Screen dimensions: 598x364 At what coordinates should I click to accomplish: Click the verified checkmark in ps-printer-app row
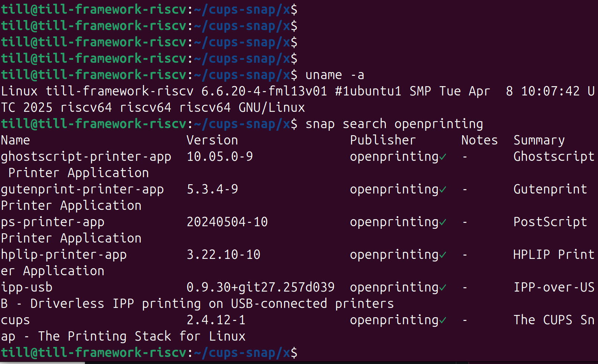pyautogui.click(x=443, y=222)
